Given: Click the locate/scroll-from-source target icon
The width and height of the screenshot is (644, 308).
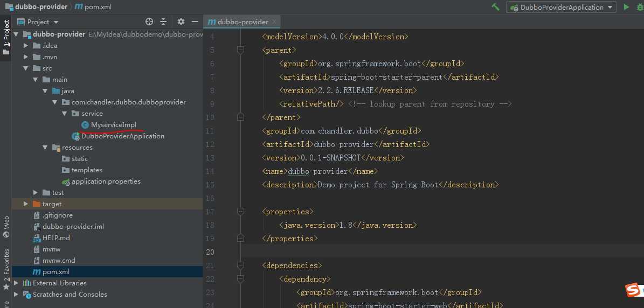Looking at the screenshot, I should tap(149, 22).
